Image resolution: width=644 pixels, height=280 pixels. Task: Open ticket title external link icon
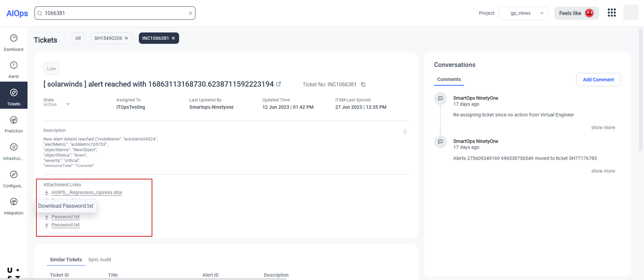tap(279, 84)
